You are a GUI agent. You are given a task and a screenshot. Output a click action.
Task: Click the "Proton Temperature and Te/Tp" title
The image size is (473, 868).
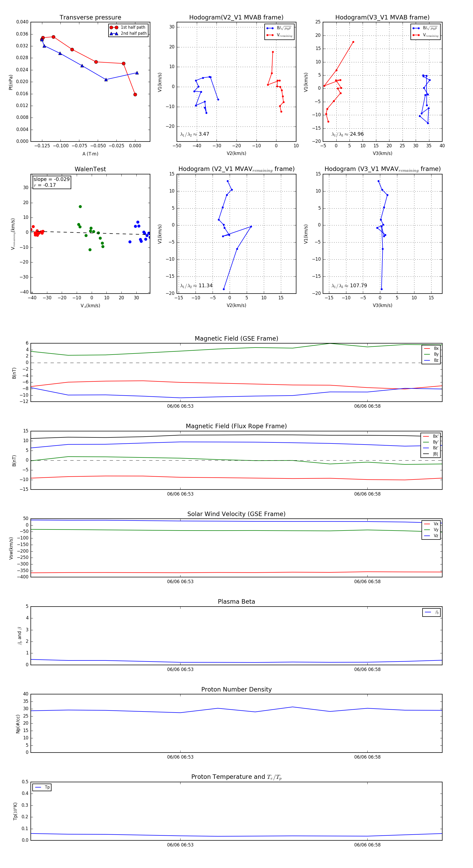pyautogui.click(x=236, y=777)
